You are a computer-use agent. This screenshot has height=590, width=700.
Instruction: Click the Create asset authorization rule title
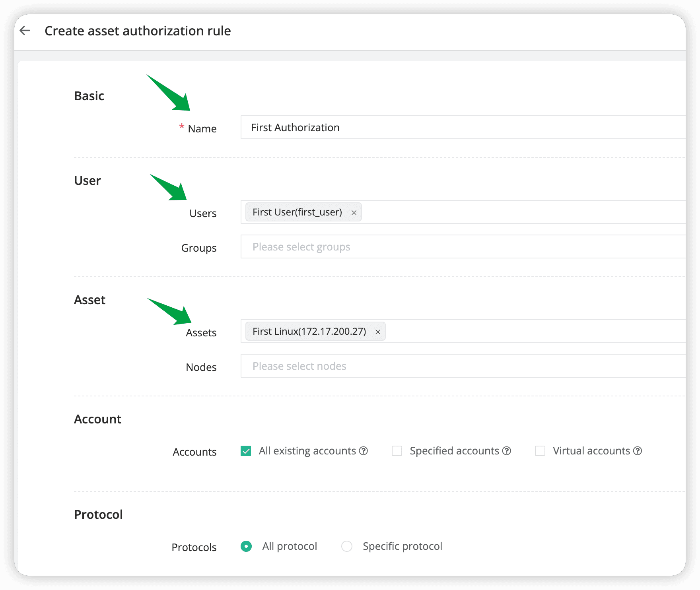coord(138,31)
